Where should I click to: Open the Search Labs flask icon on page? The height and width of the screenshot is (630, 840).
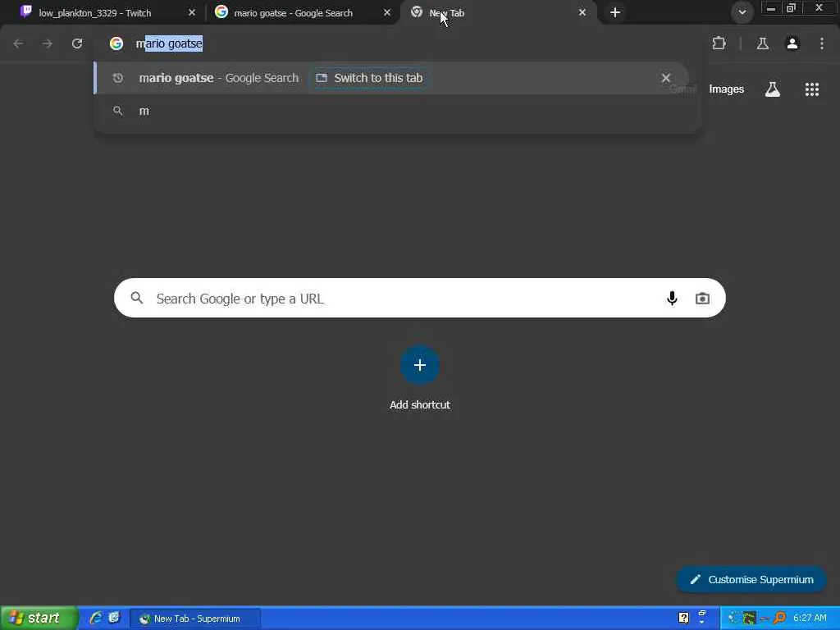773,89
